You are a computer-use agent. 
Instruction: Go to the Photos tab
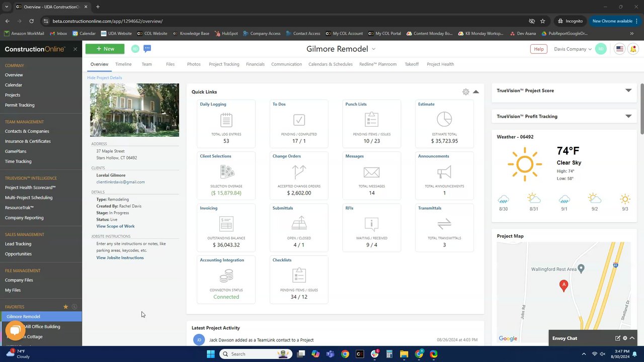click(194, 64)
